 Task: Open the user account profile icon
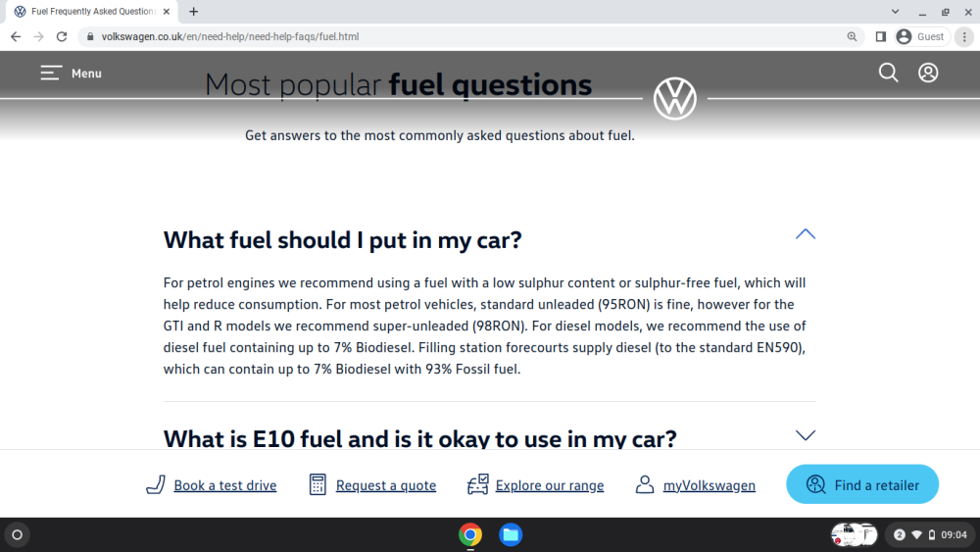point(928,73)
